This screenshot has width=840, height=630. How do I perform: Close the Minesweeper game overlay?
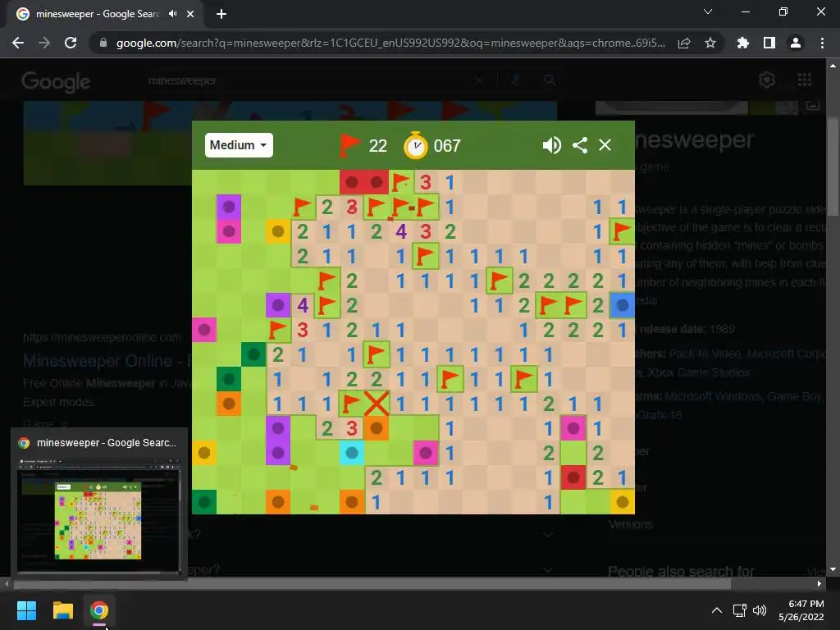[x=605, y=145]
